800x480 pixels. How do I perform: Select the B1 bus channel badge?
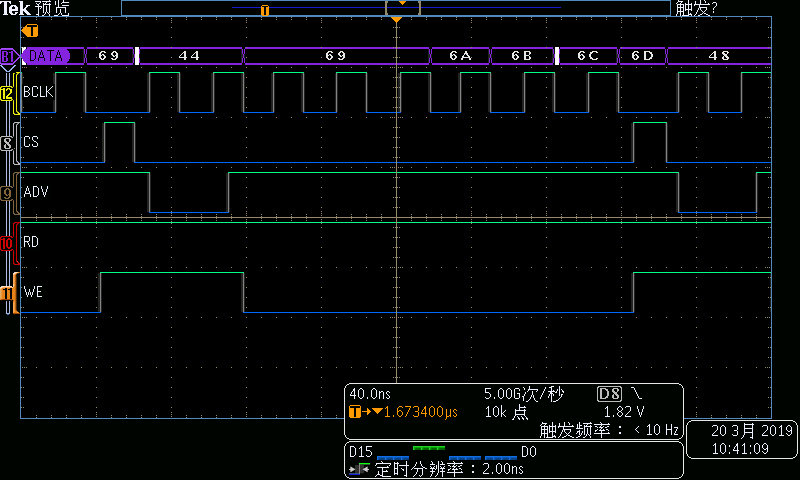[x=8, y=56]
